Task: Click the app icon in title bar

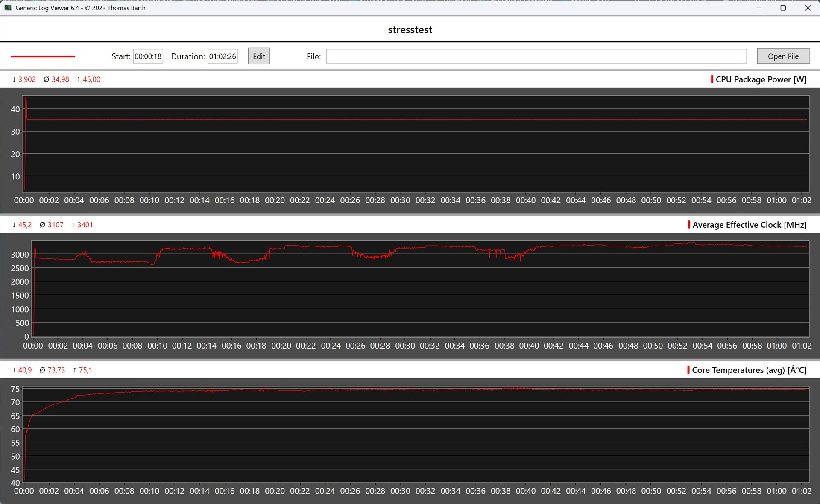Action: coord(8,8)
